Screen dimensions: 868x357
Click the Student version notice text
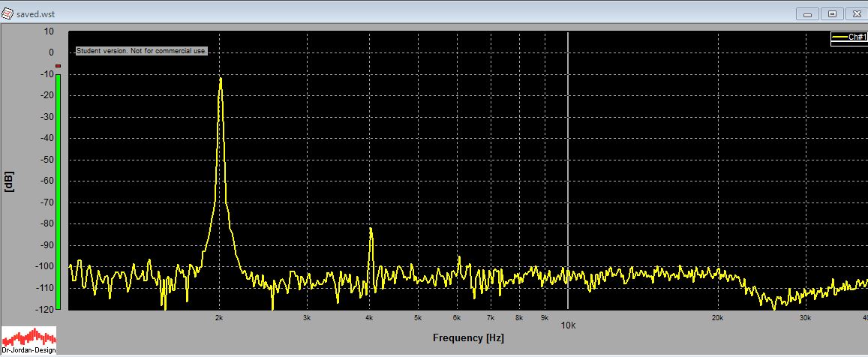pyautogui.click(x=142, y=51)
